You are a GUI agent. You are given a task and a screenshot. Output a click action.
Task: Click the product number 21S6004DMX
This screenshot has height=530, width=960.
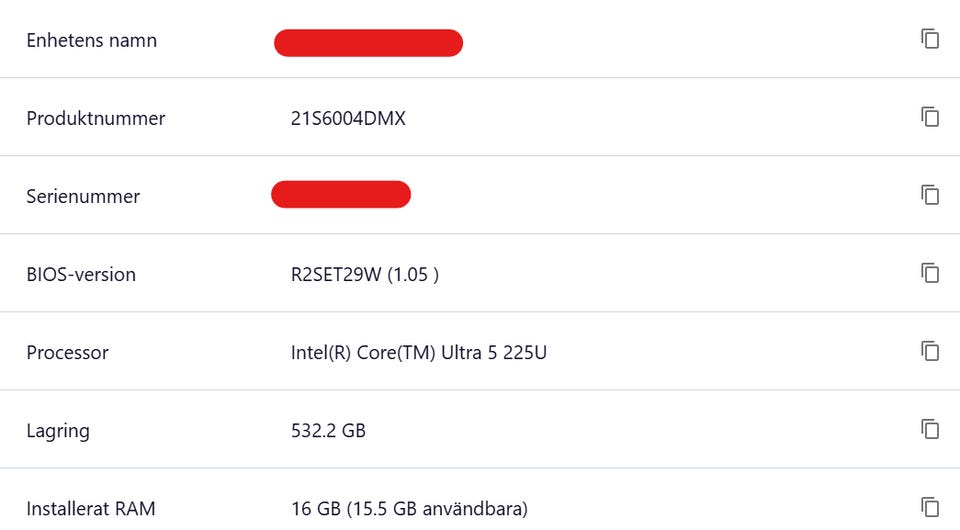pos(348,119)
